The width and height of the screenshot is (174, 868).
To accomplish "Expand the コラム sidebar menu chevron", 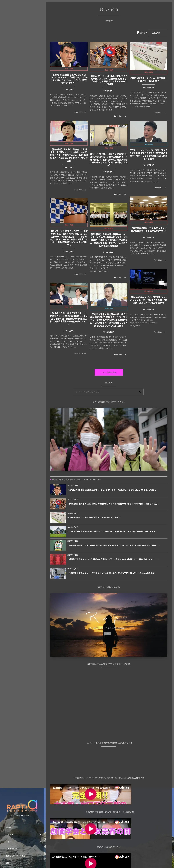I will point(40,841).
